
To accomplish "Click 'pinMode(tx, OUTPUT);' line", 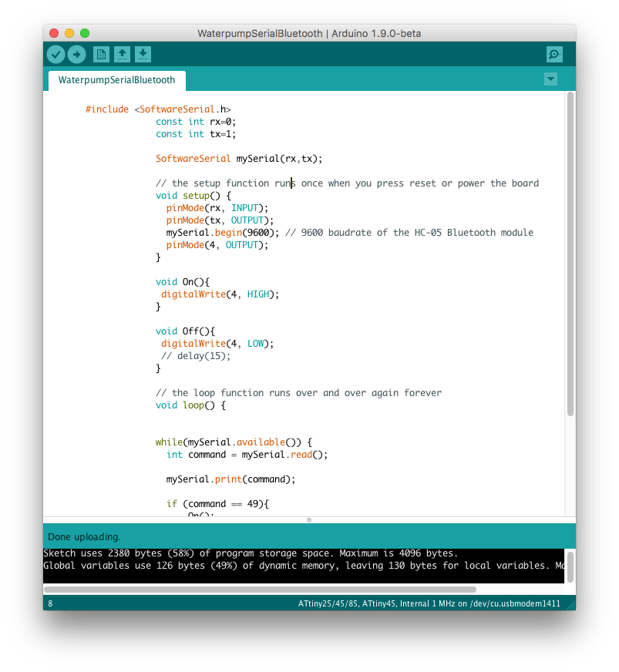I will tap(220, 220).
